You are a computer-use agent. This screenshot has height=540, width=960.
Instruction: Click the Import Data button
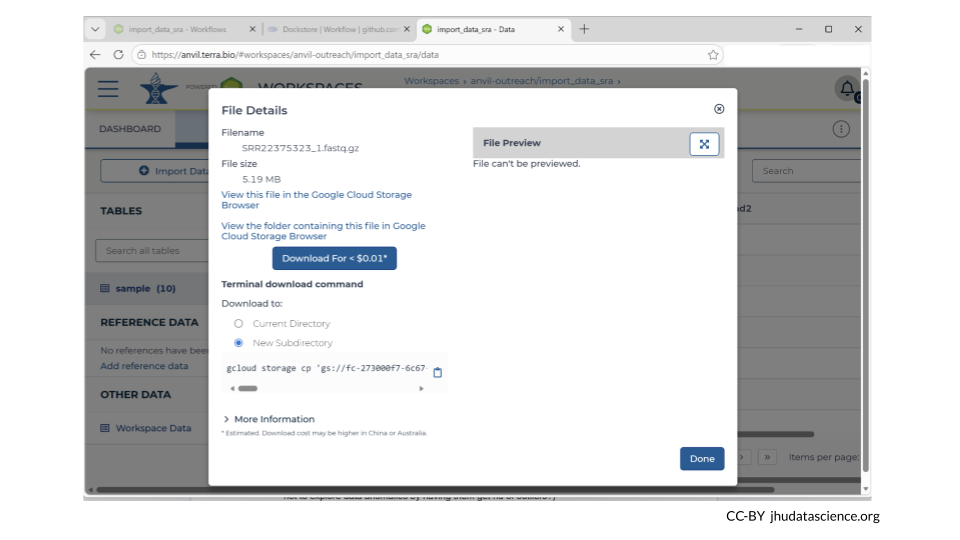154,171
